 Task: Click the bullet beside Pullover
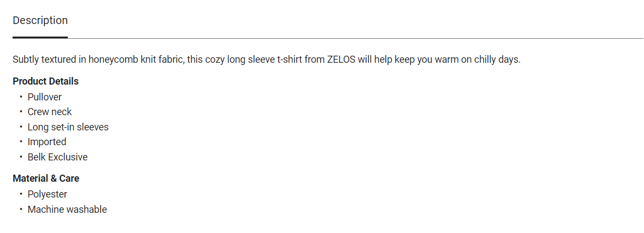pyautogui.click(x=21, y=97)
